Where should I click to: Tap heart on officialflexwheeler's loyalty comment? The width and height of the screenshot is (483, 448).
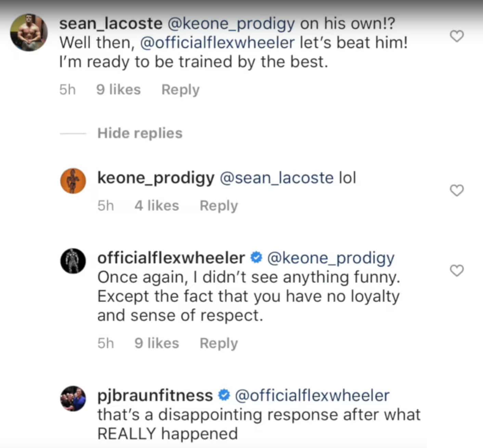click(457, 270)
